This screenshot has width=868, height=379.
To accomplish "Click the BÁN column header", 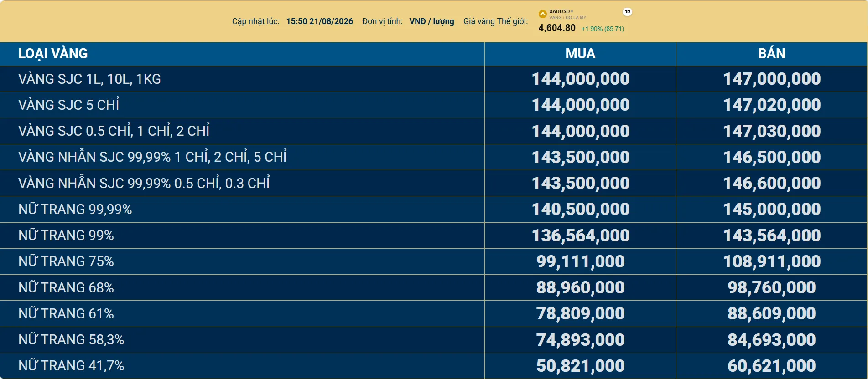I will [x=772, y=54].
